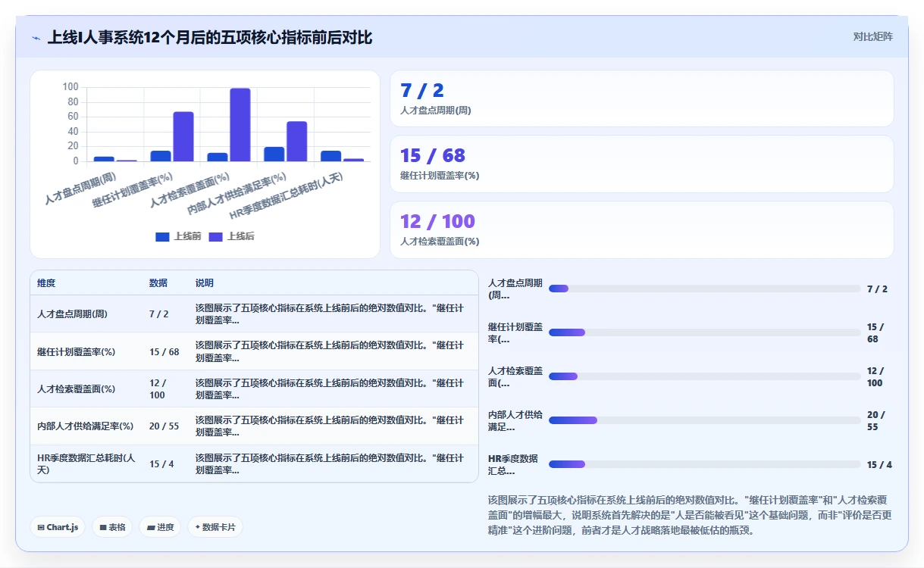Click the table value 12 / 100

tap(157, 389)
